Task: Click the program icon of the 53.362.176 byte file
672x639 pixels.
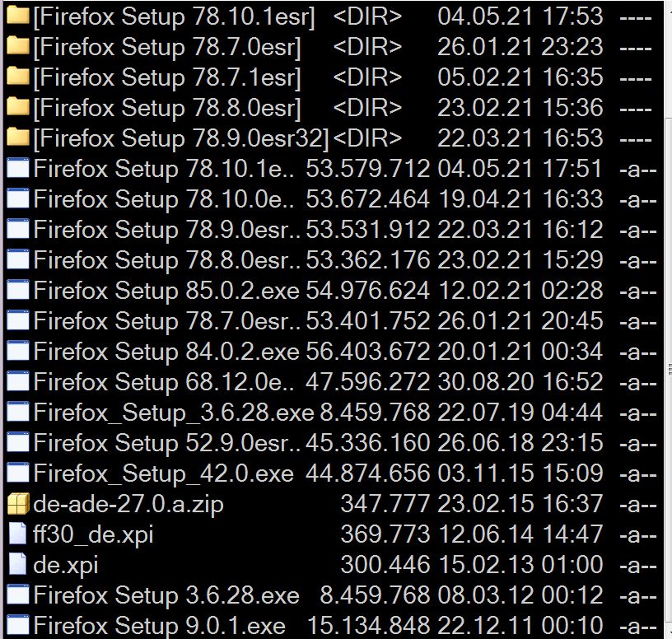Action: (x=18, y=259)
